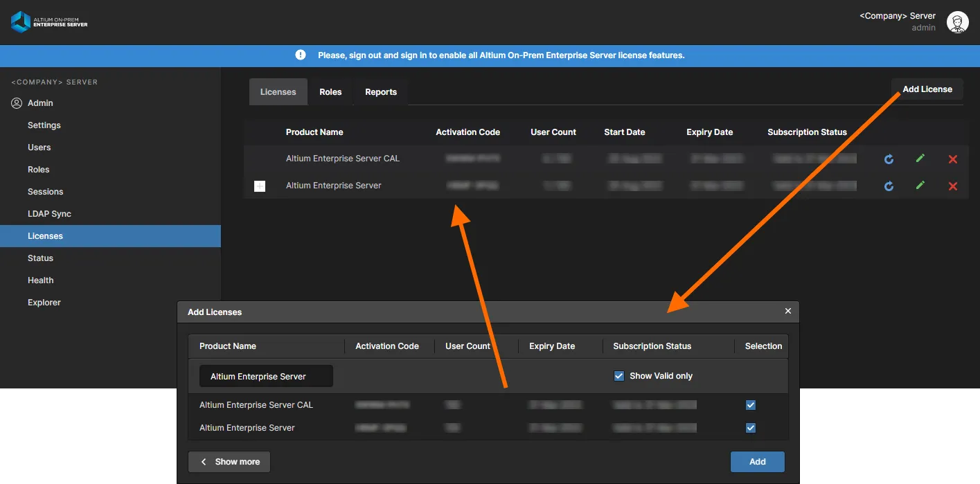Open Health in the sidebar
This screenshot has height=484, width=980.
tap(41, 280)
